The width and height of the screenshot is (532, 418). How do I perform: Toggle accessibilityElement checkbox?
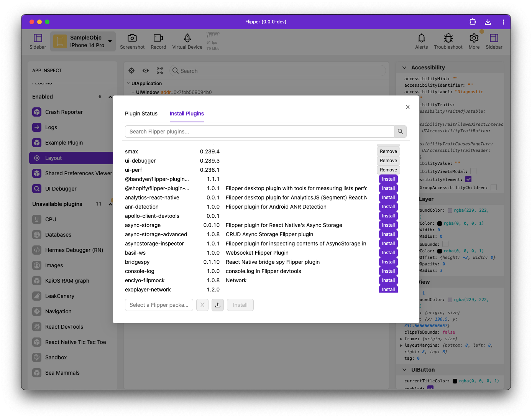click(x=468, y=179)
